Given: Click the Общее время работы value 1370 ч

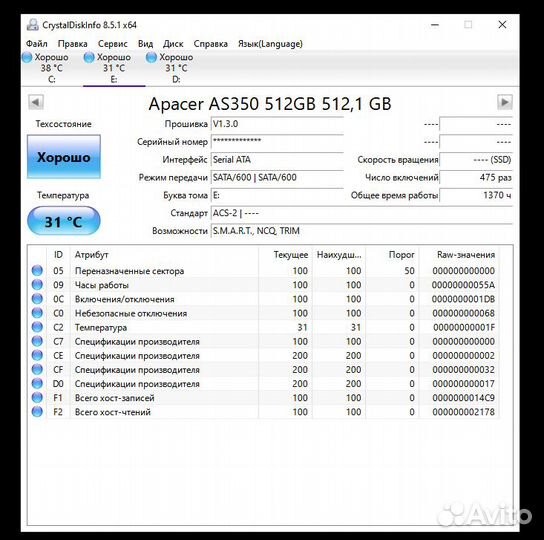Looking at the screenshot, I should point(476,195).
